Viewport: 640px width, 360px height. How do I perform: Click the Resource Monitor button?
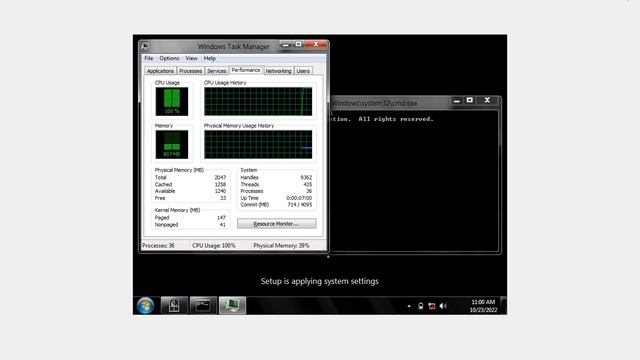pos(276,224)
